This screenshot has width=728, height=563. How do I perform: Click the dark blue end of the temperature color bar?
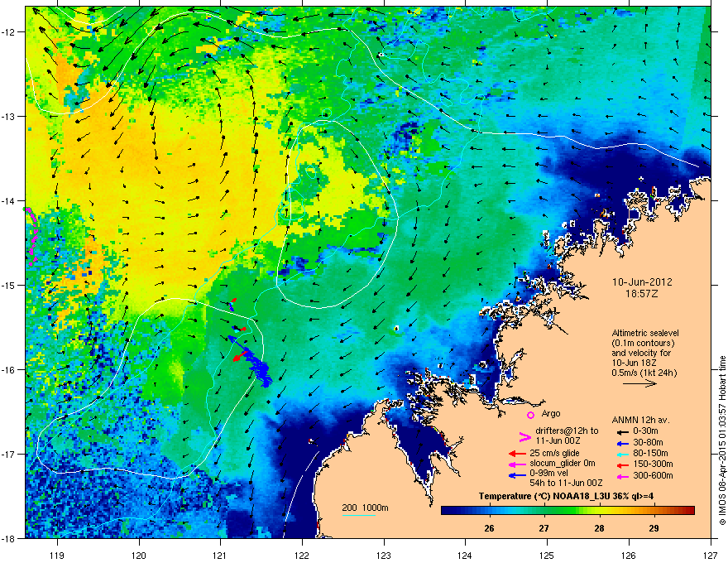(448, 511)
